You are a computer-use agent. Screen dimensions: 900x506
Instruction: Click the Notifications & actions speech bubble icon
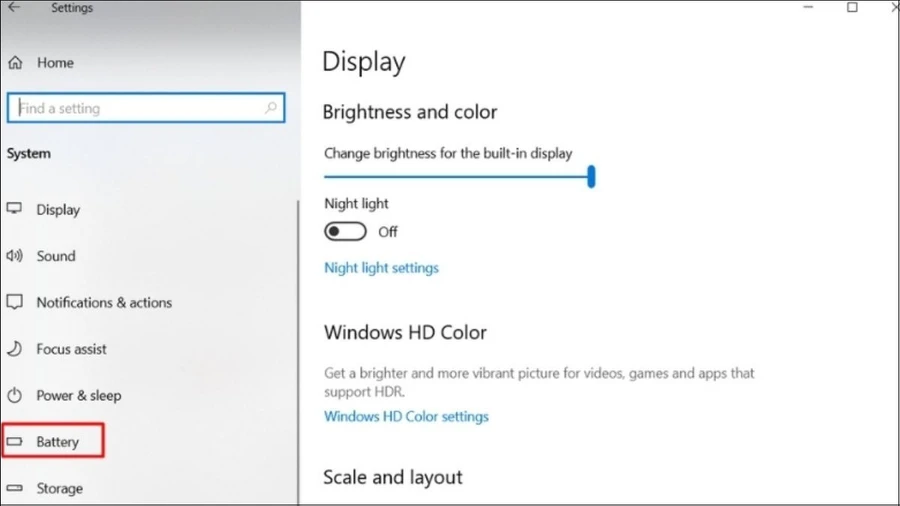click(x=15, y=302)
